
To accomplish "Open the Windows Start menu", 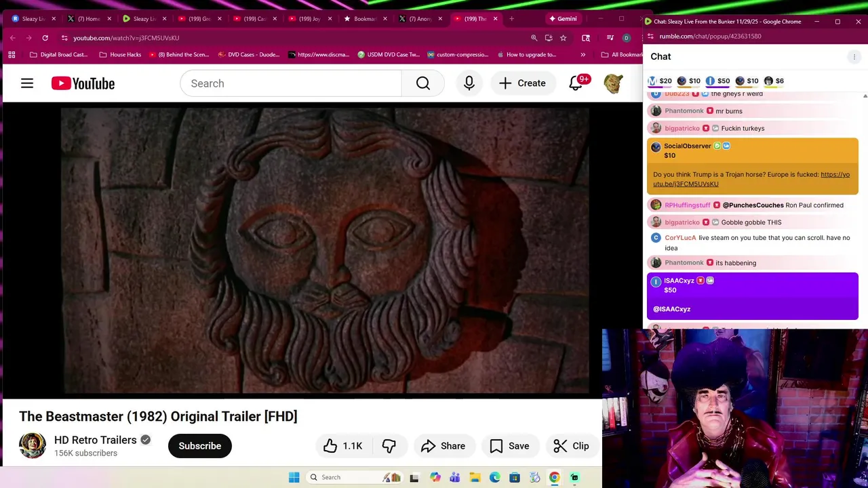I will (294, 477).
